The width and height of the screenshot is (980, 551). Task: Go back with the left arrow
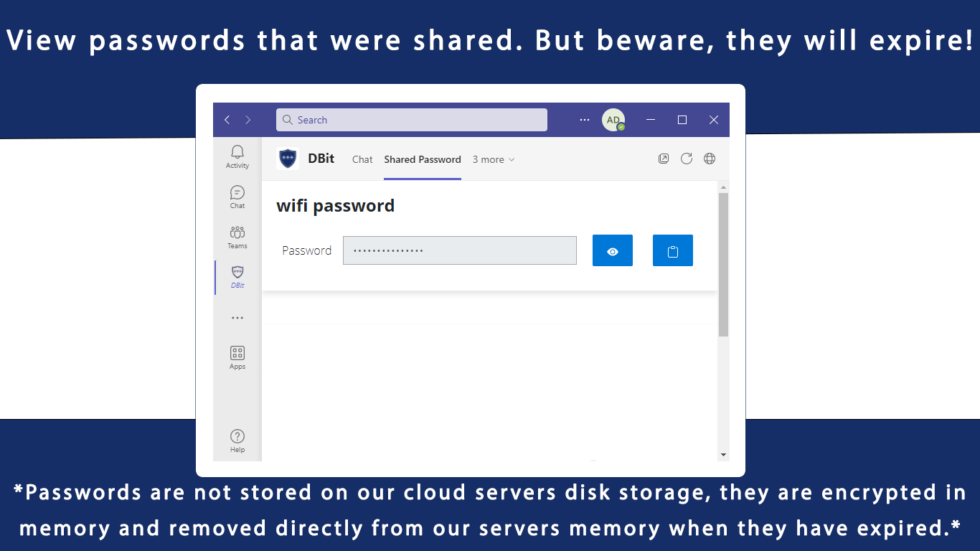[x=227, y=120]
